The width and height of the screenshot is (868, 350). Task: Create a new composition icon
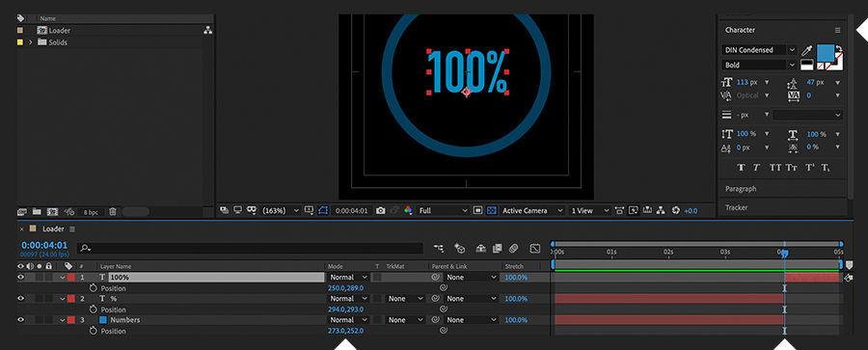(x=53, y=211)
